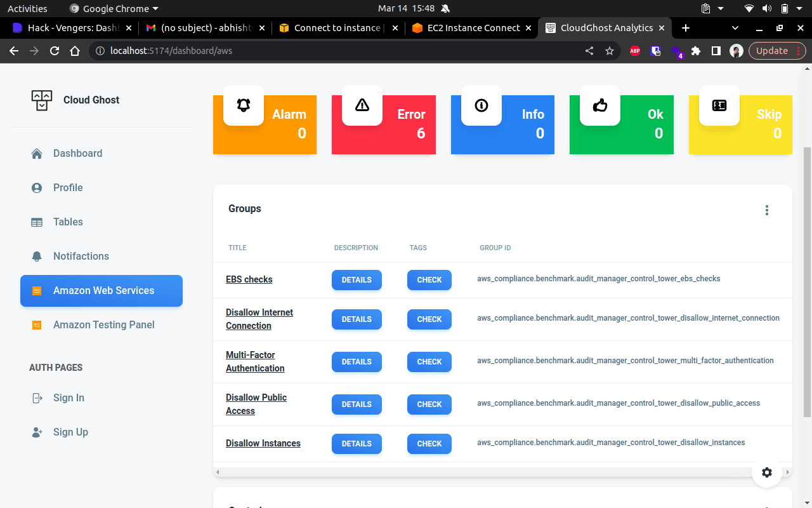Click DETAILS for Disallow Internet Connection
This screenshot has width=812, height=508.
(357, 319)
